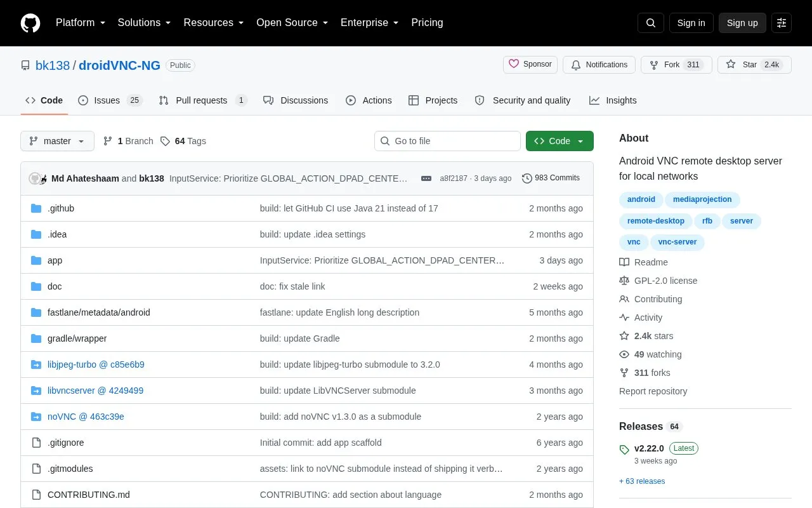The image size is (812, 508).
Task: Click the watching eye icon
Action: [x=624, y=354]
